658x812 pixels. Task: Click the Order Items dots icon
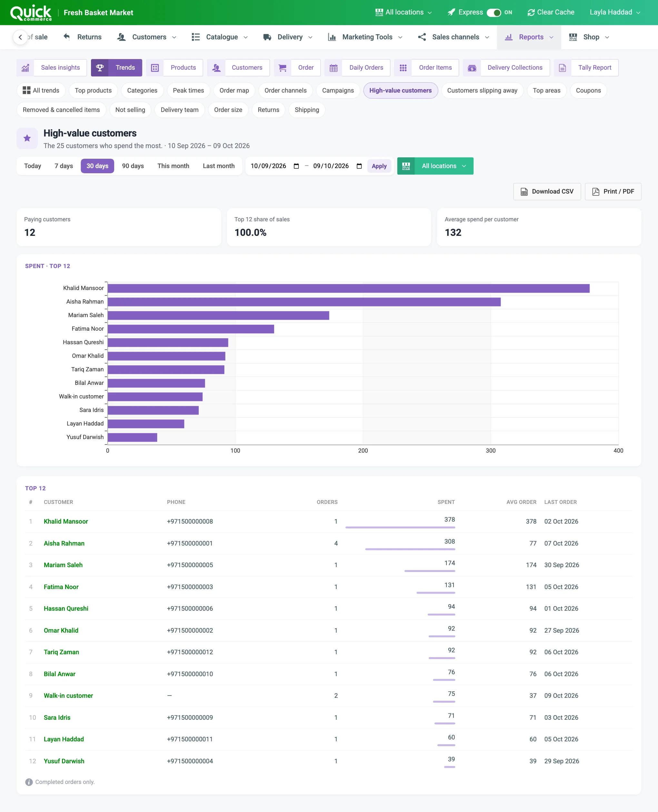403,67
